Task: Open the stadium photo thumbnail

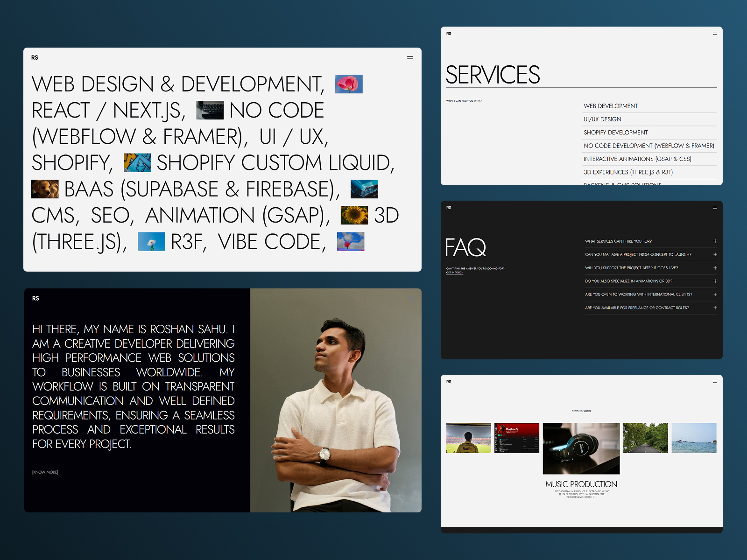Action: click(469, 438)
